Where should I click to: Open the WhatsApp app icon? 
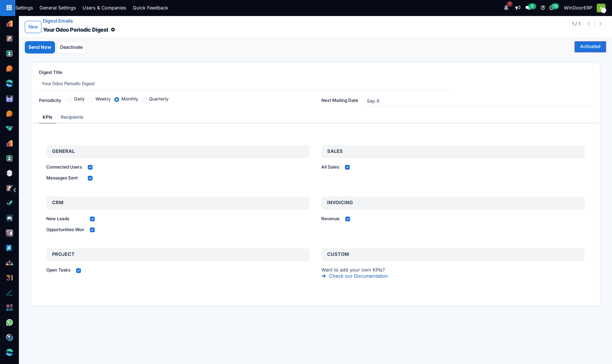(9, 323)
